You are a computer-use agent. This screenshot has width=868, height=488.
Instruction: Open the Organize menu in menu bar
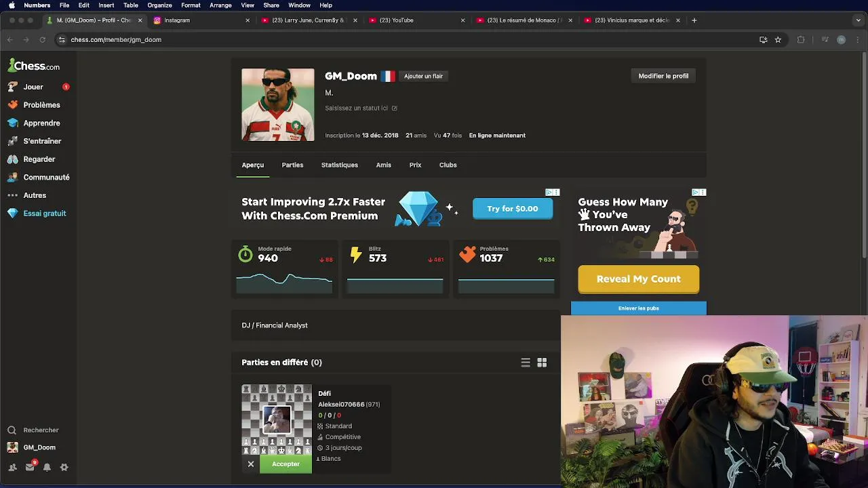[x=159, y=5]
